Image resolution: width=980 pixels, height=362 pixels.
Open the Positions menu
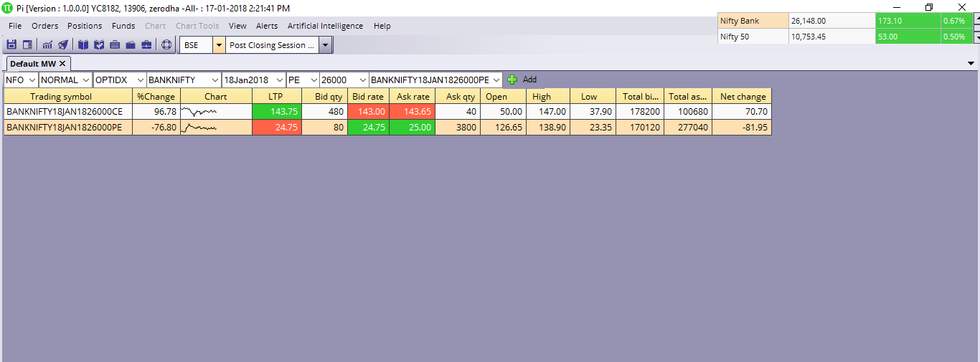coord(85,26)
